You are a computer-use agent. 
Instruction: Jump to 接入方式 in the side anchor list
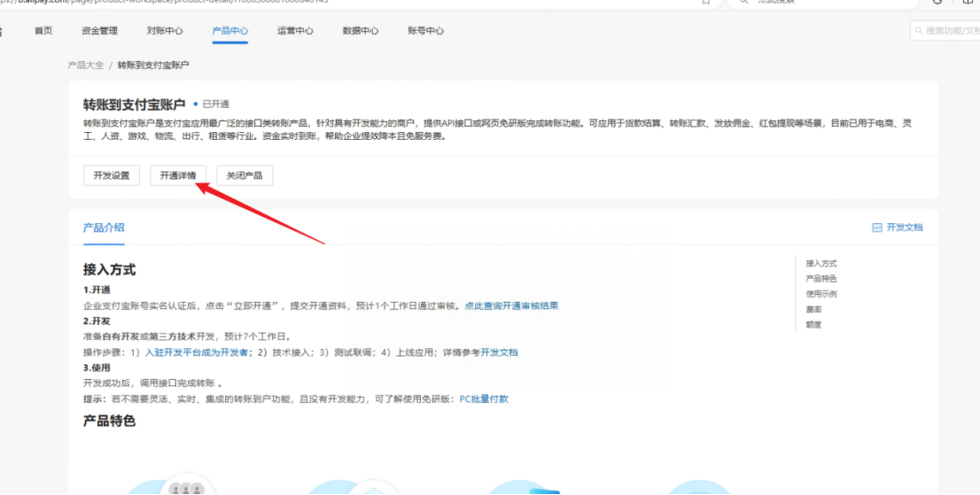[821, 263]
